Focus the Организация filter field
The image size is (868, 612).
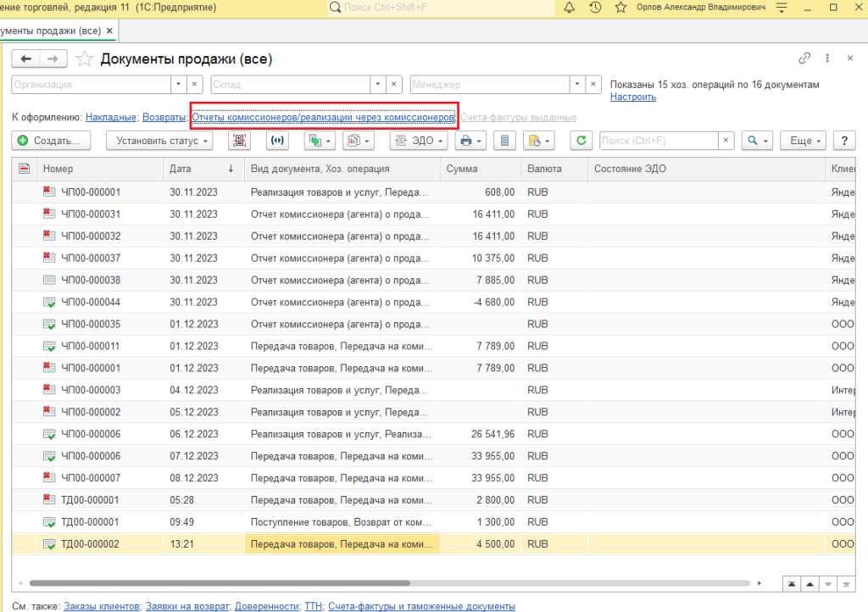[92, 84]
